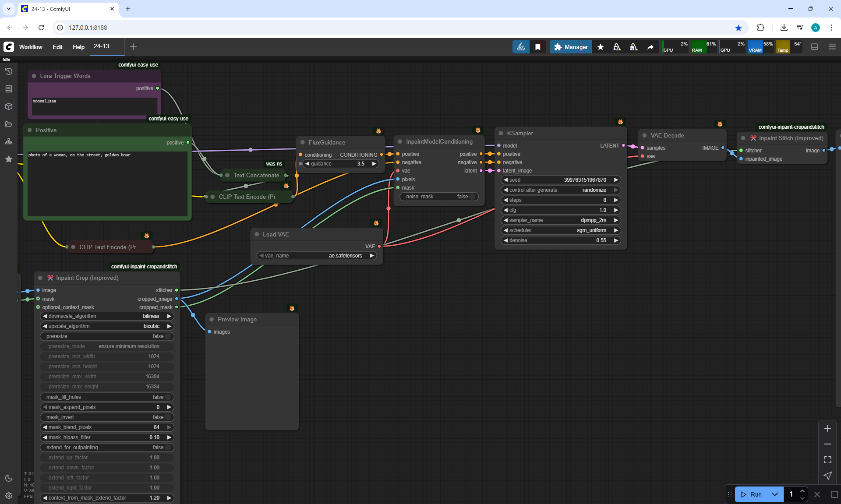Toggle noise_mask switch in InpaintModelConditioning

[x=439, y=197]
